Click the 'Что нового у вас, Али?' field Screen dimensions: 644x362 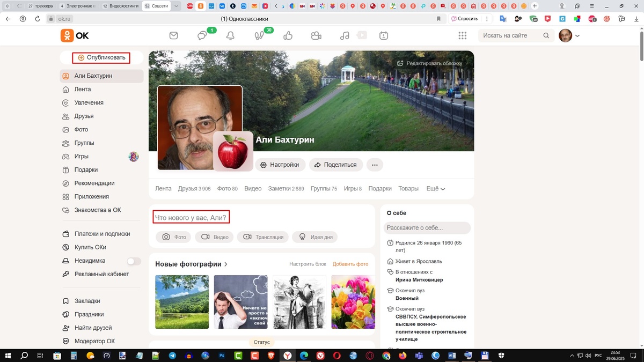tap(191, 218)
